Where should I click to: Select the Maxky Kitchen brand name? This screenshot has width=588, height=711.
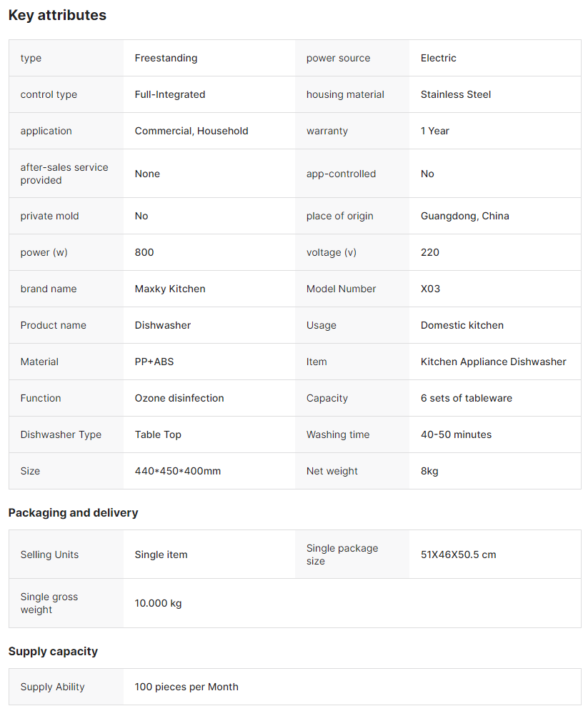tap(170, 289)
